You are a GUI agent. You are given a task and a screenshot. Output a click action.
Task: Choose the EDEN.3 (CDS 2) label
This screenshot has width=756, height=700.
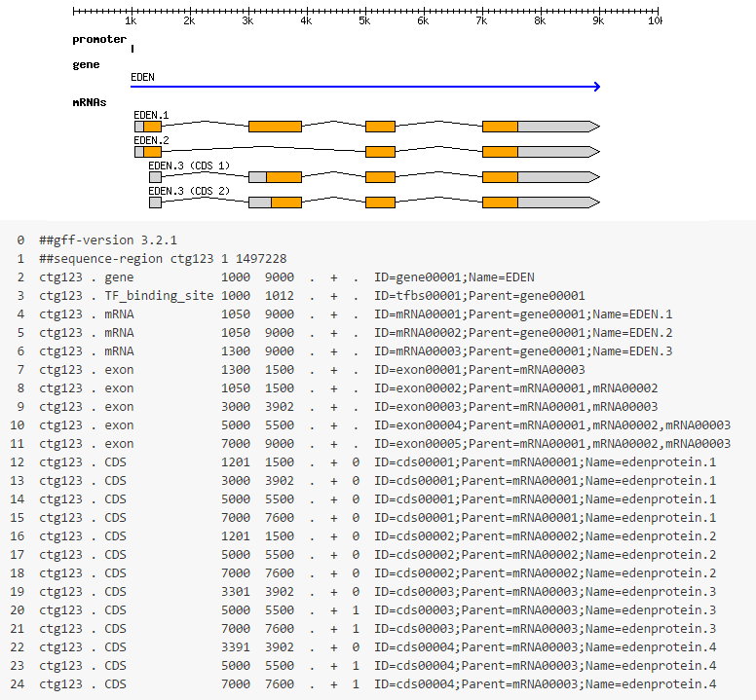189,191
